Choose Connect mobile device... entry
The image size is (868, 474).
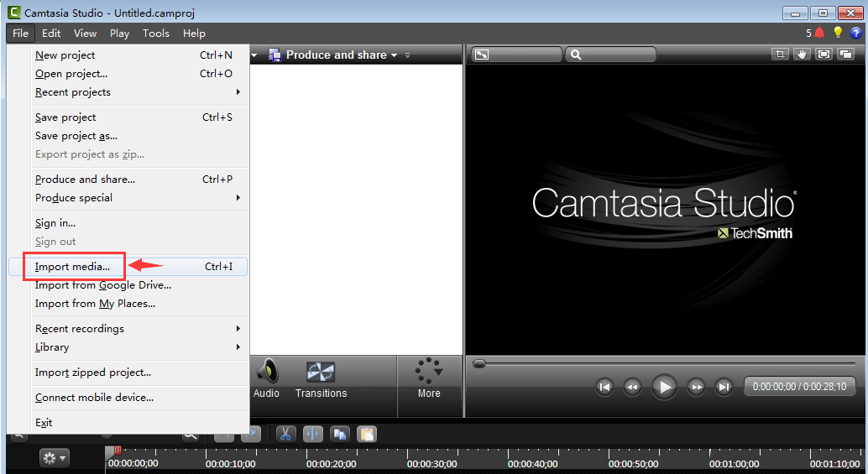coord(128,397)
